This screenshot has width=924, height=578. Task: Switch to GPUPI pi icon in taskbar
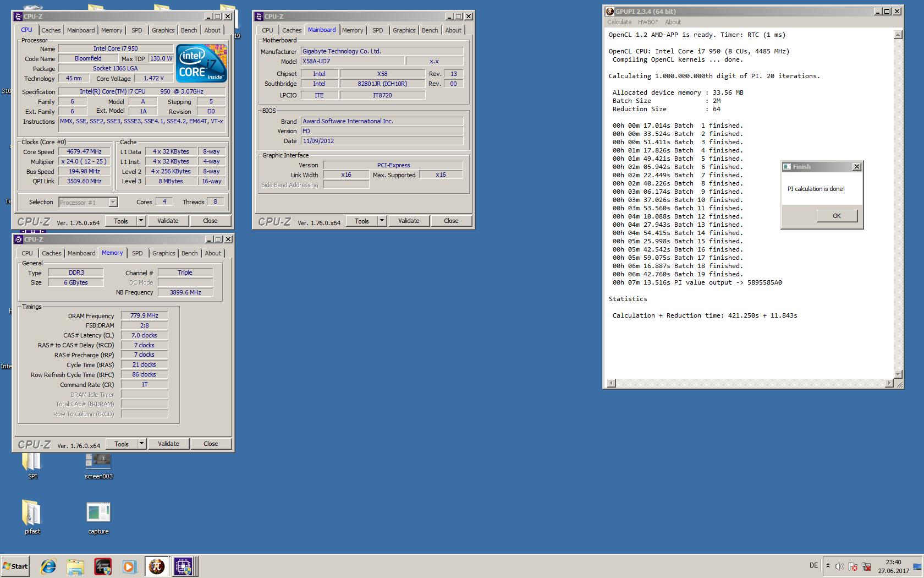click(157, 566)
